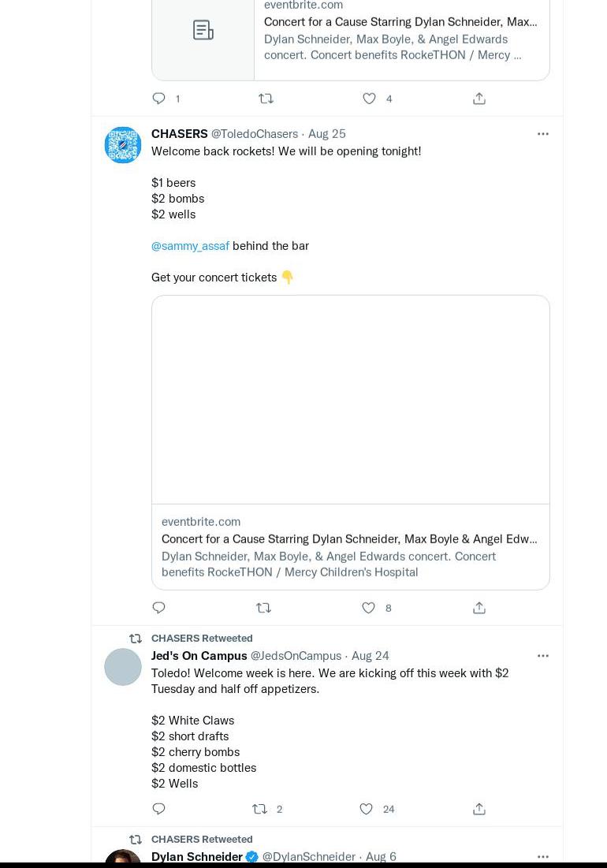
Task: Open CHASERS profile avatar
Action: 123,145
